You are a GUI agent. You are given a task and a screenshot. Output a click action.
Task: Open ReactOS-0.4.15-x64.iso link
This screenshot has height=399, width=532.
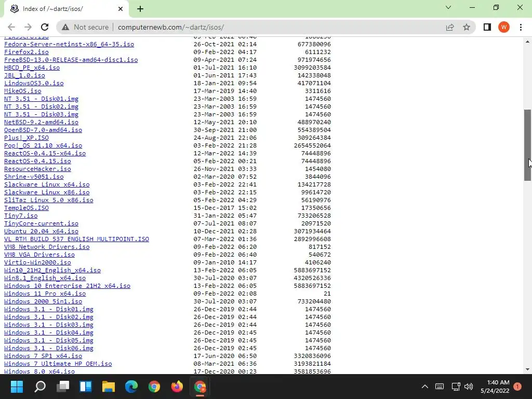pyautogui.click(x=45, y=153)
